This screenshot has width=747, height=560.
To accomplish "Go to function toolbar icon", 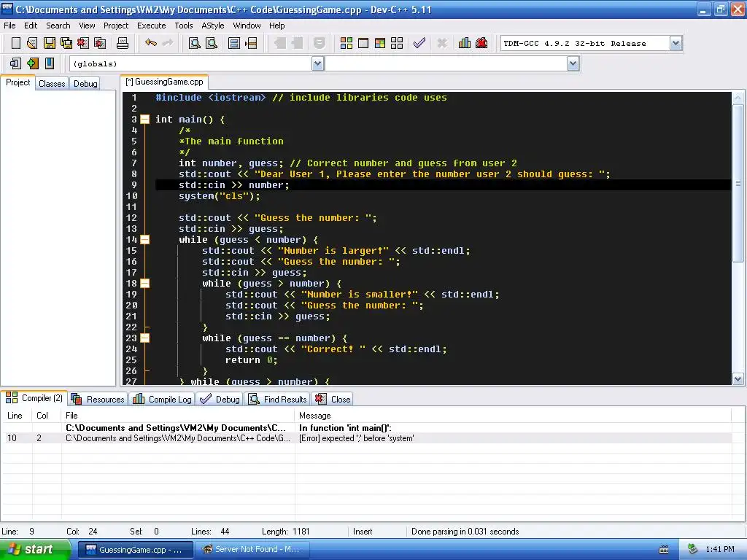I will (x=234, y=43).
